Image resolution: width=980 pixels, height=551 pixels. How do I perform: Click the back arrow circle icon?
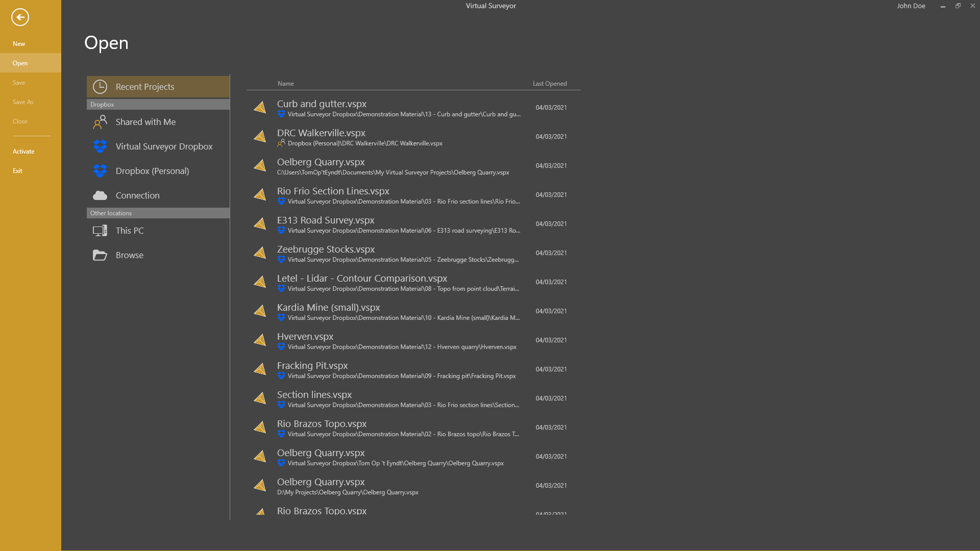click(x=20, y=17)
